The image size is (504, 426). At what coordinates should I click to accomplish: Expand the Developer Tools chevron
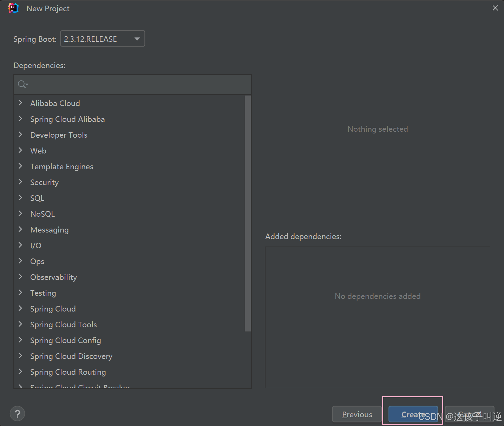point(20,135)
